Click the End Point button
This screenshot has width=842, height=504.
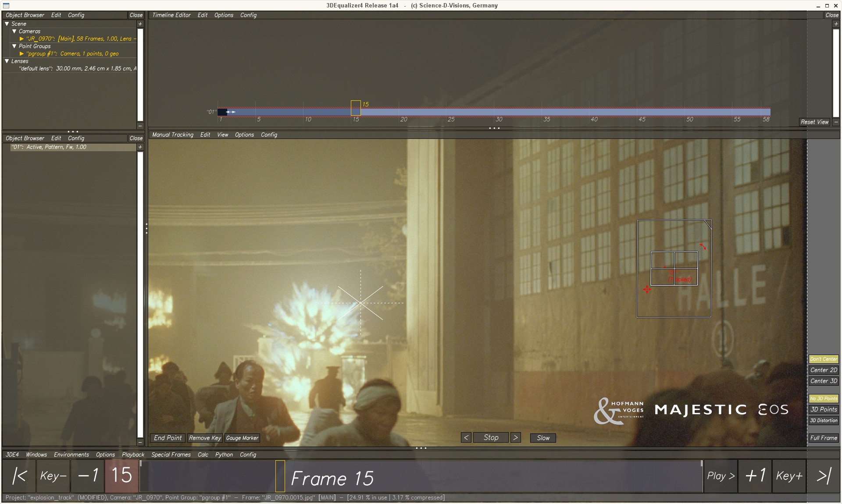point(168,438)
